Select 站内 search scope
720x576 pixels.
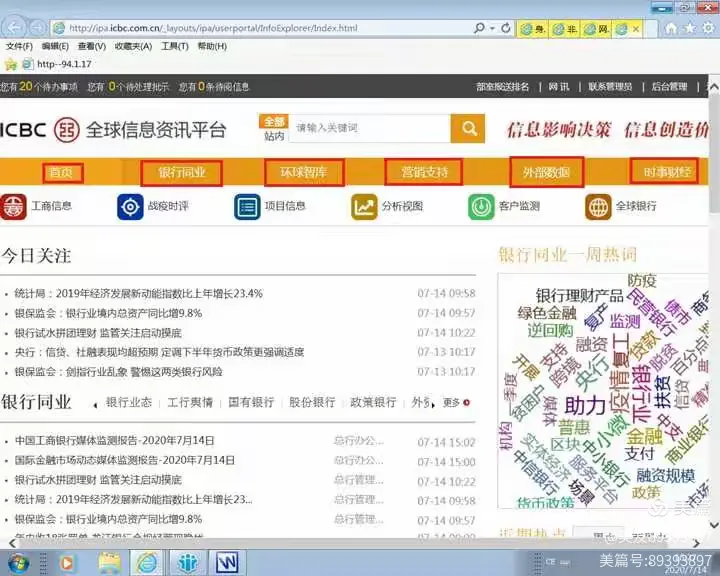274,136
